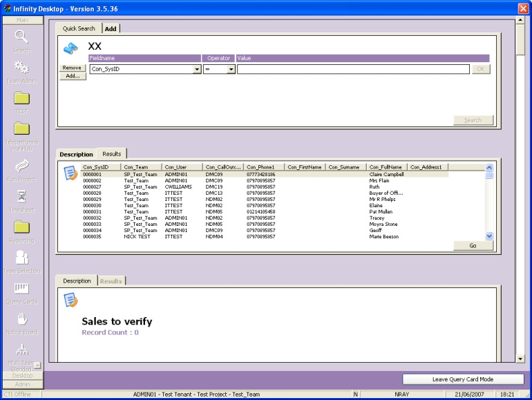The height and width of the screenshot is (400, 532).
Task: Switch to the Add tab
Action: point(111,29)
